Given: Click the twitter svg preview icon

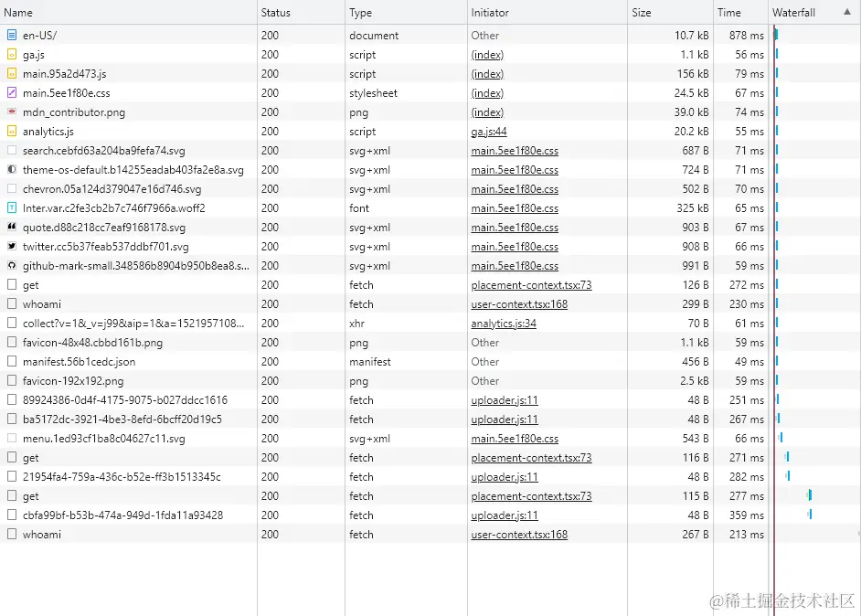Looking at the screenshot, I should tap(12, 247).
